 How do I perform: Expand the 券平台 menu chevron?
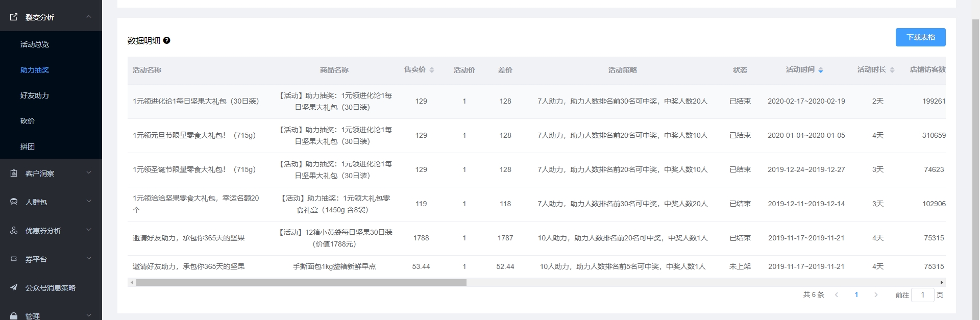89,259
